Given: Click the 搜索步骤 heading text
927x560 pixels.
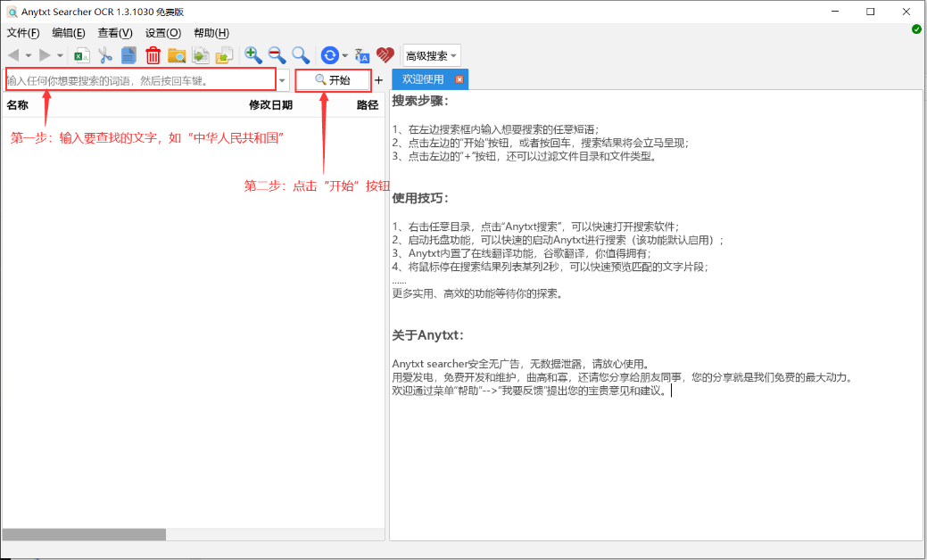Looking at the screenshot, I should pyautogui.click(x=420, y=101).
